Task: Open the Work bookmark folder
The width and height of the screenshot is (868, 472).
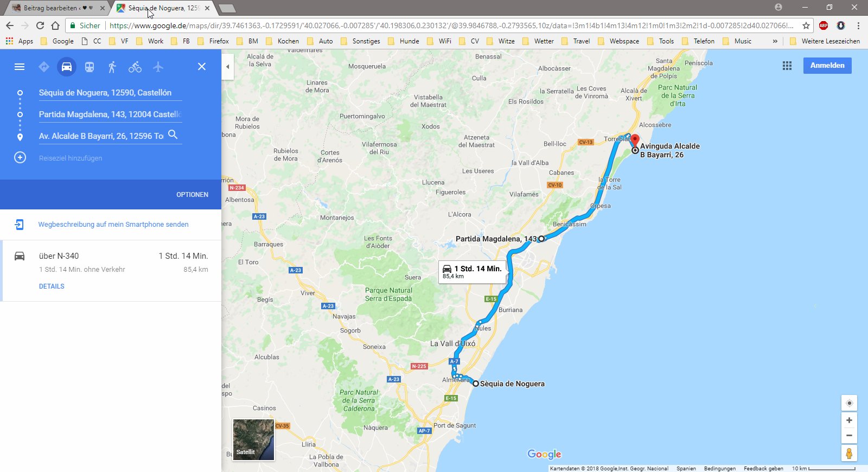Action: coord(150,41)
